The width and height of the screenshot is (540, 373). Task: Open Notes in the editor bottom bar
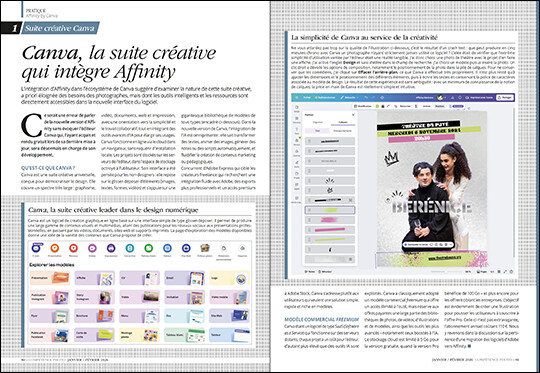tap(310, 272)
